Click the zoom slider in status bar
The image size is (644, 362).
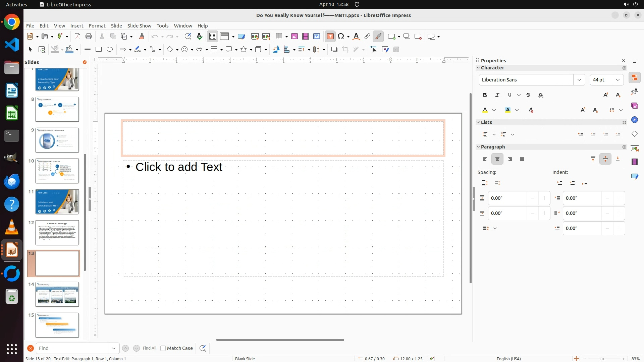[601, 359]
